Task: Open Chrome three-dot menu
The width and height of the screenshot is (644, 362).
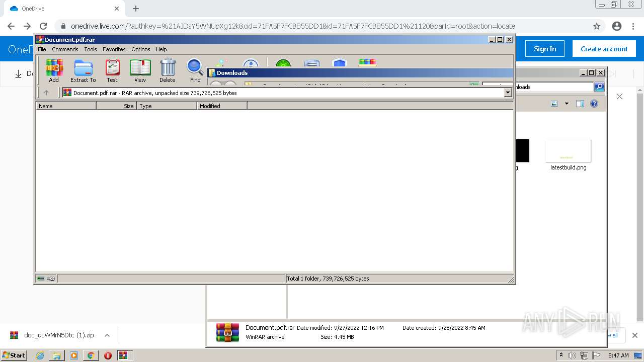Action: click(x=633, y=26)
